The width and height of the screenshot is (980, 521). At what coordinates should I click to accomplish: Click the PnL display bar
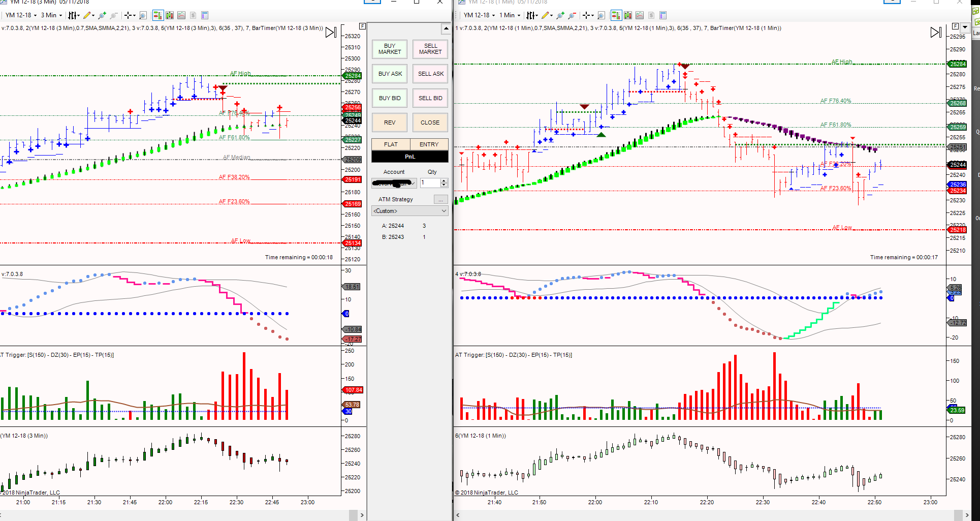410,157
